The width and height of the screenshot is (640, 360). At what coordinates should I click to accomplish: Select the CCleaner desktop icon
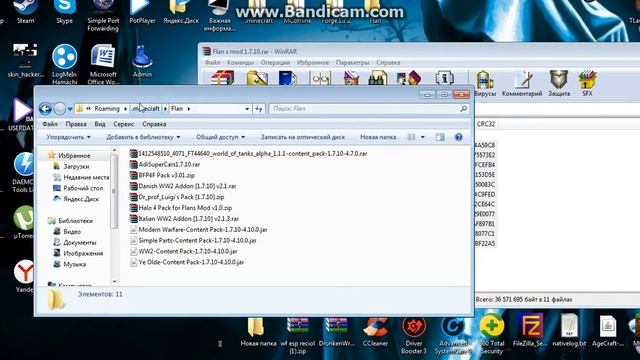(x=376, y=331)
